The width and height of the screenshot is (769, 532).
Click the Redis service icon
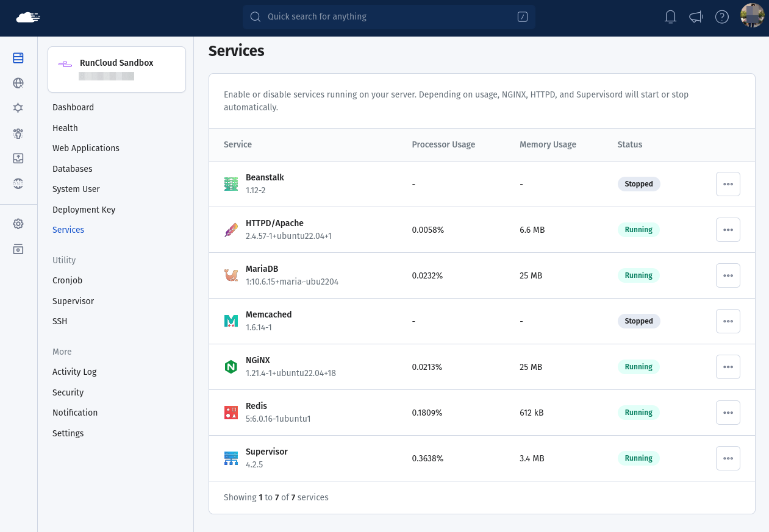pos(231,413)
